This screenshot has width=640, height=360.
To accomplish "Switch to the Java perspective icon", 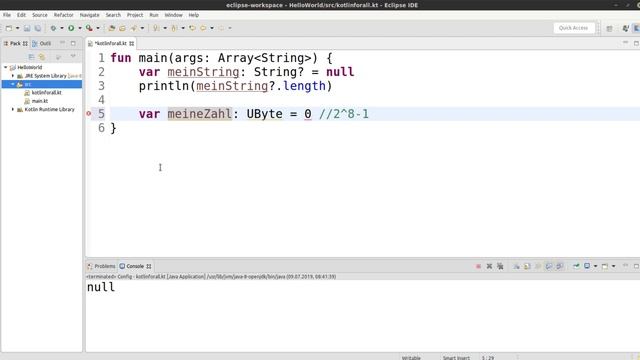I will 625,28.
